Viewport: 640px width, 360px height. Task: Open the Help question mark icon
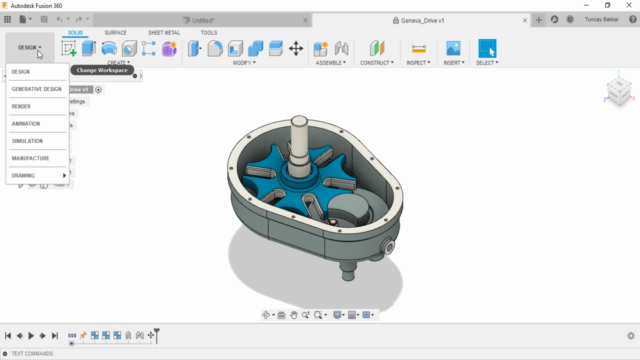[x=633, y=19]
